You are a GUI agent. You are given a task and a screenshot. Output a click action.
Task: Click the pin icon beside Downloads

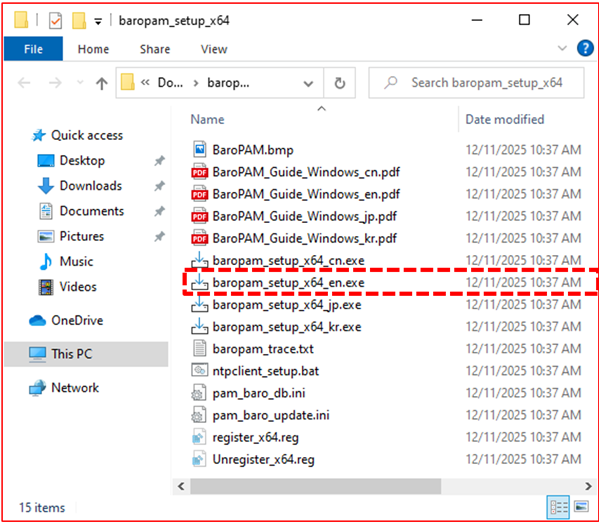coord(159,186)
